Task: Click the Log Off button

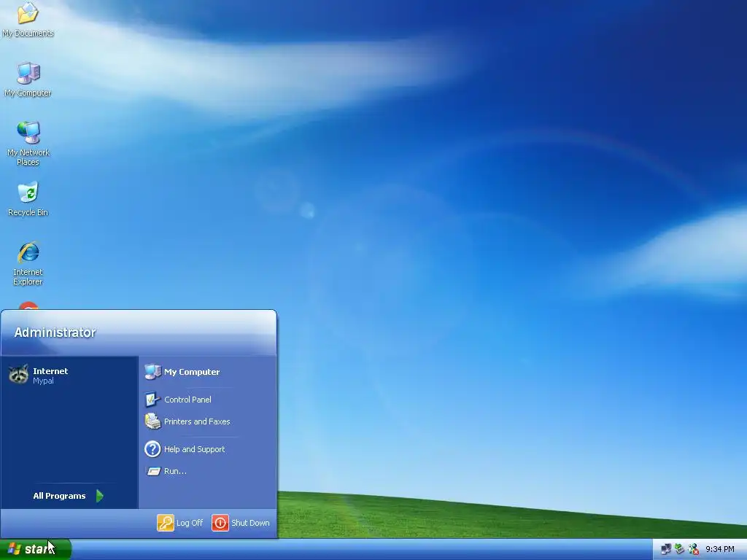Action: [180, 523]
